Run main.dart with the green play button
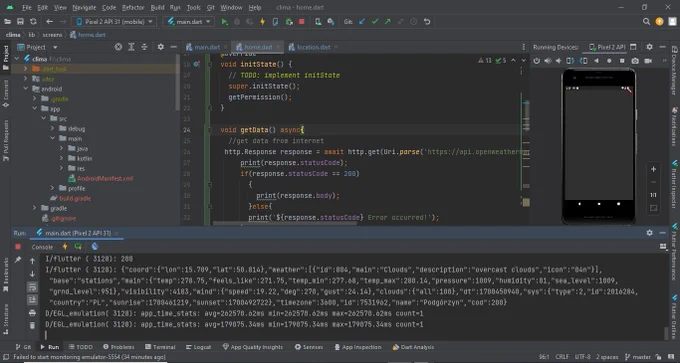The width and height of the screenshot is (680, 363). click(x=224, y=22)
